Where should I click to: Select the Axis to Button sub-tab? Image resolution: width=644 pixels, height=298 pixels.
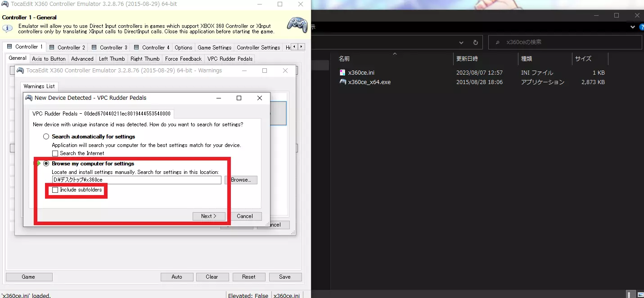click(49, 59)
